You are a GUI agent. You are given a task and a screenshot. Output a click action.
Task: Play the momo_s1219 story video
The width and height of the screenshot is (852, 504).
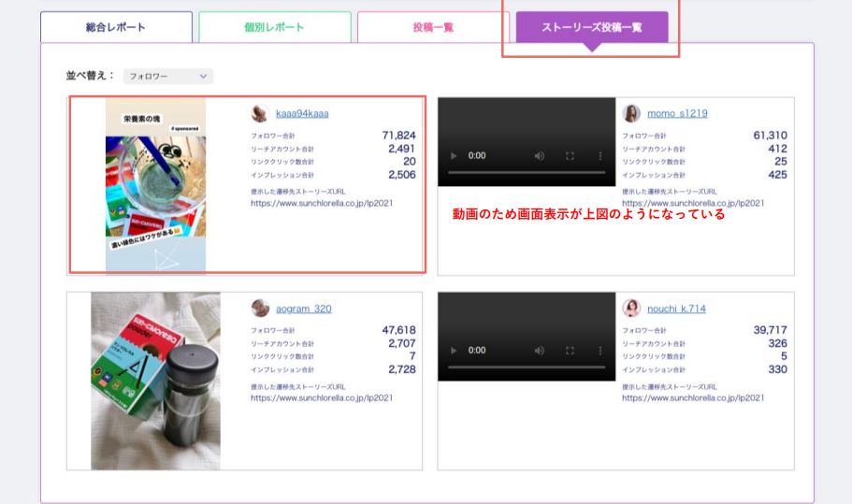[454, 156]
